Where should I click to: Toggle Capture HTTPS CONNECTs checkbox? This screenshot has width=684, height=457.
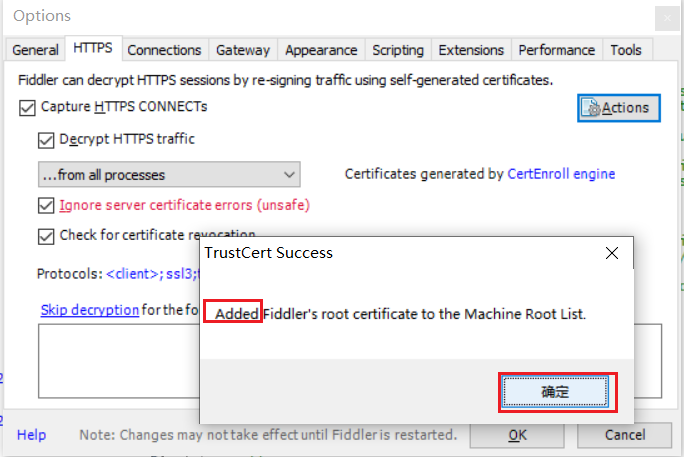pos(27,108)
